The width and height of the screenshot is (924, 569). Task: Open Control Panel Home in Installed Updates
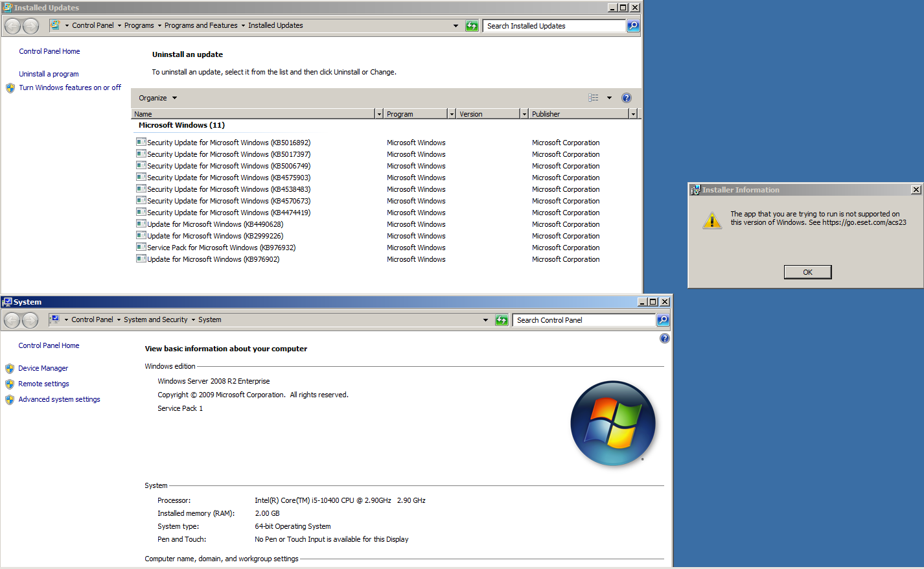49,52
